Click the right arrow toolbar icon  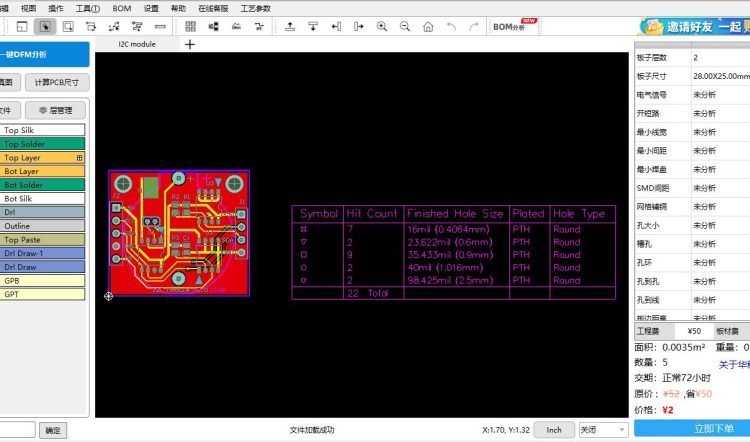point(359,27)
